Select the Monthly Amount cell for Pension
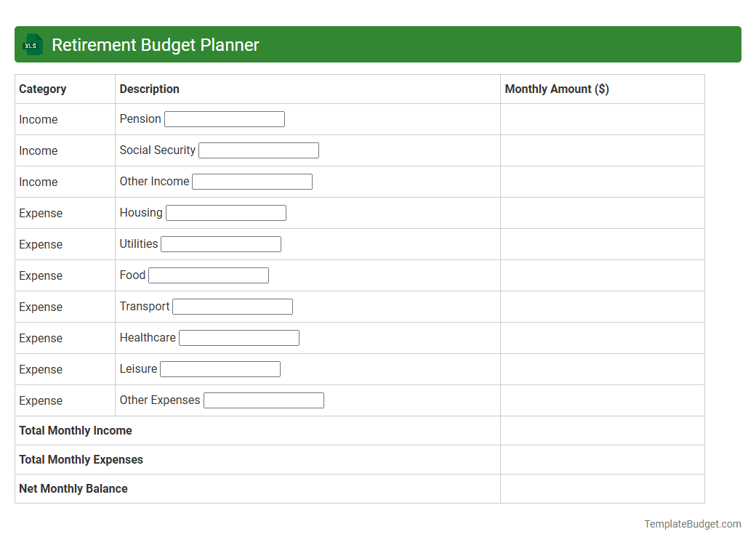756x545 pixels. pos(602,119)
